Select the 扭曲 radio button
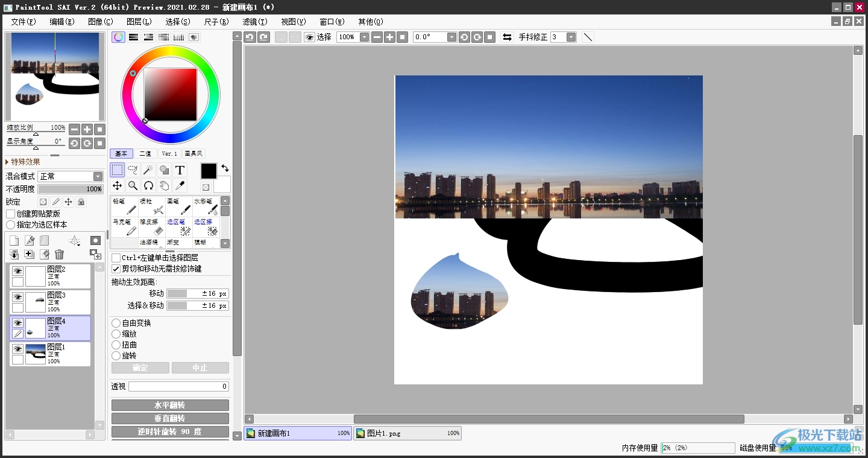 (x=116, y=345)
